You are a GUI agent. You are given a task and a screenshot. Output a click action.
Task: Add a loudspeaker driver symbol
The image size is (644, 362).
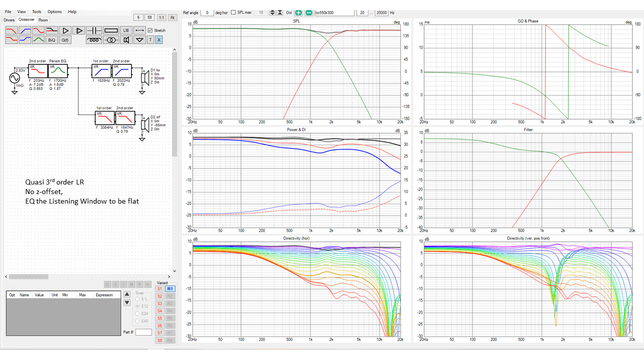(x=126, y=40)
